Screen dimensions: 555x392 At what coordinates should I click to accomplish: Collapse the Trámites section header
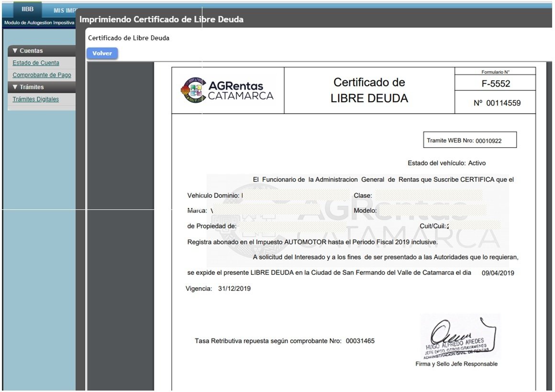[42, 87]
